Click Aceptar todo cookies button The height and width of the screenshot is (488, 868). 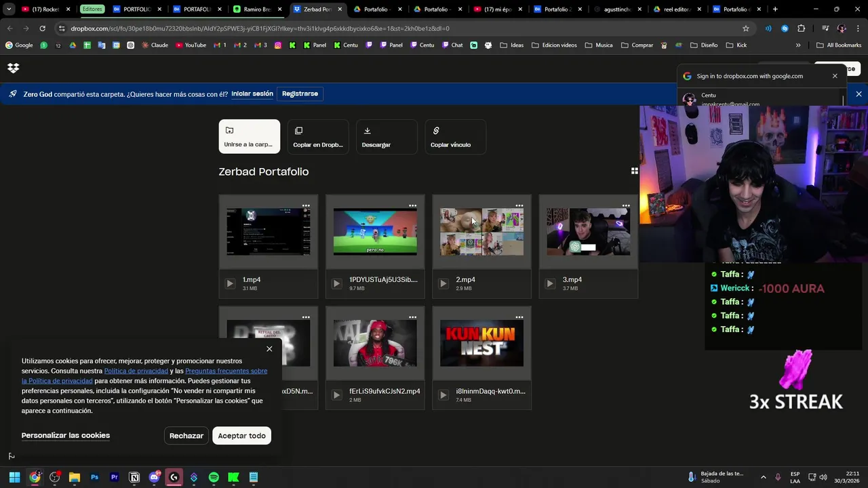(x=241, y=436)
